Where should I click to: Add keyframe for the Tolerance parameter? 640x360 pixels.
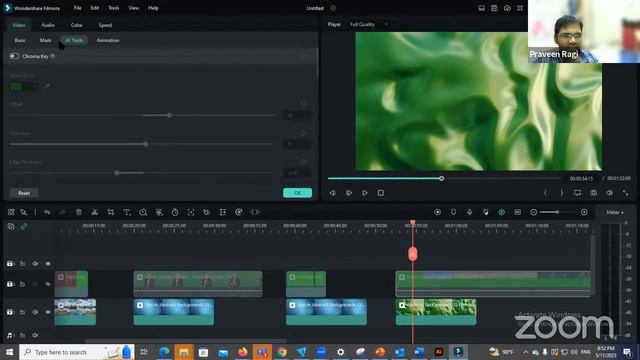point(303,133)
